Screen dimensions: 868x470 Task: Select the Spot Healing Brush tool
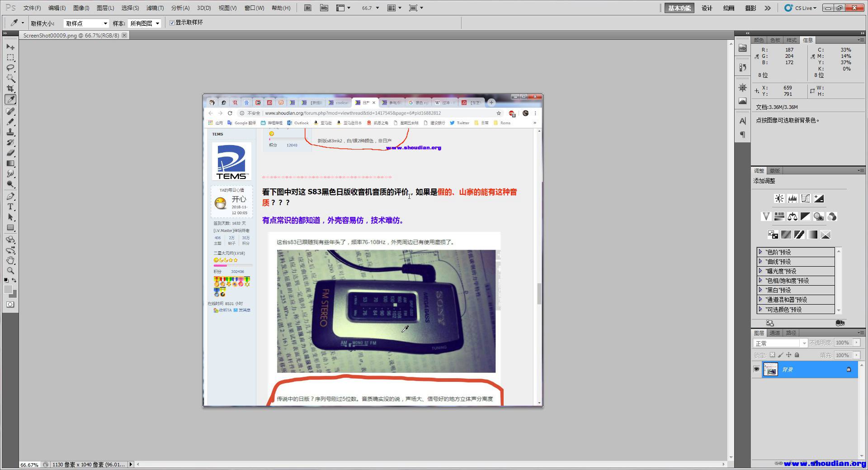10,111
